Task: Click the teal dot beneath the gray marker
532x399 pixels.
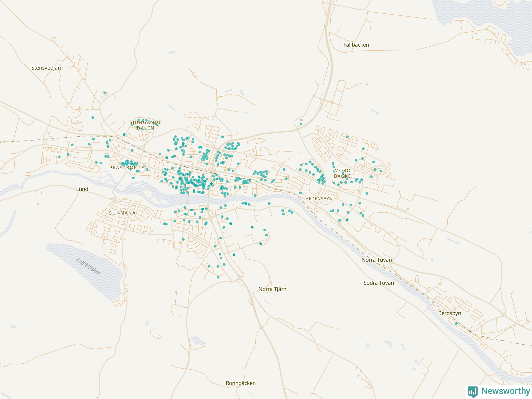Action: pyautogui.click(x=301, y=124)
